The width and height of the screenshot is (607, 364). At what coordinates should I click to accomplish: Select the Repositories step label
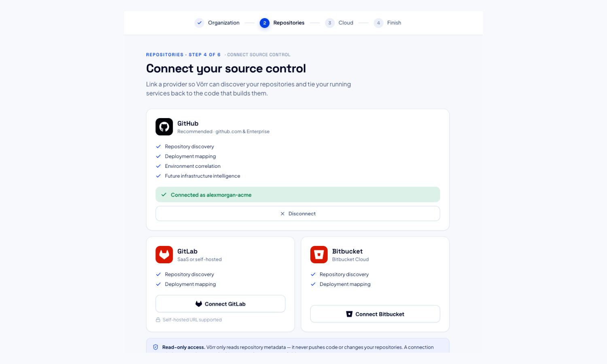click(289, 23)
